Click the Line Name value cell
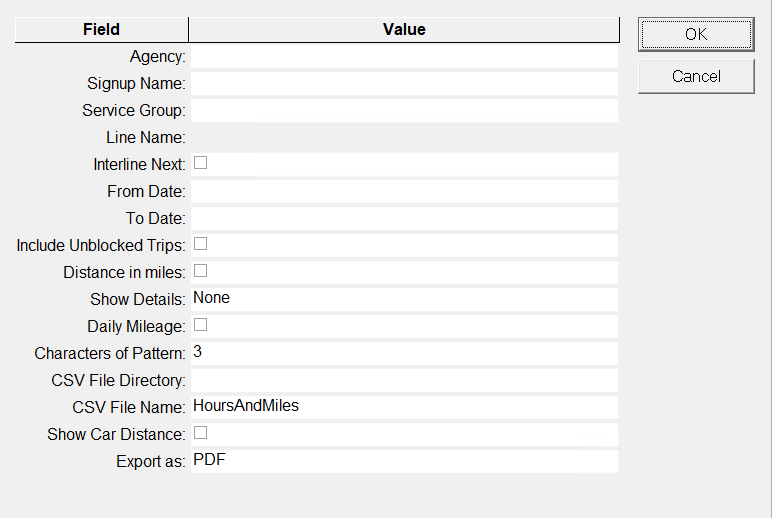This screenshot has width=778, height=518. tap(404, 138)
